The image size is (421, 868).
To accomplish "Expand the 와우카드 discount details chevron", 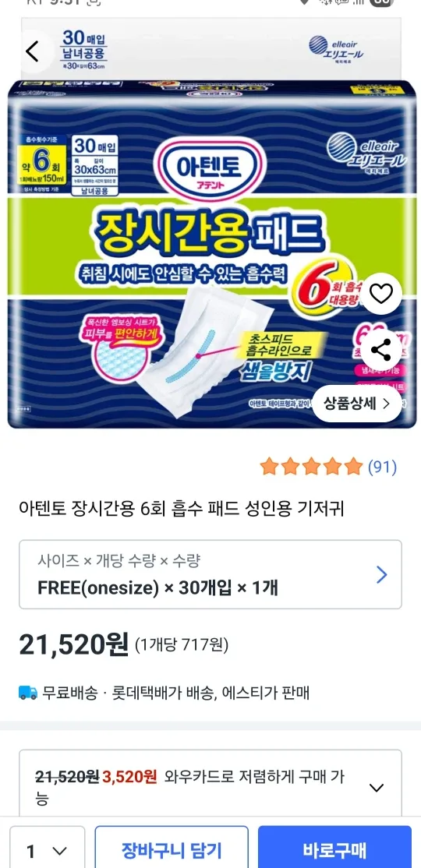I will click(377, 788).
